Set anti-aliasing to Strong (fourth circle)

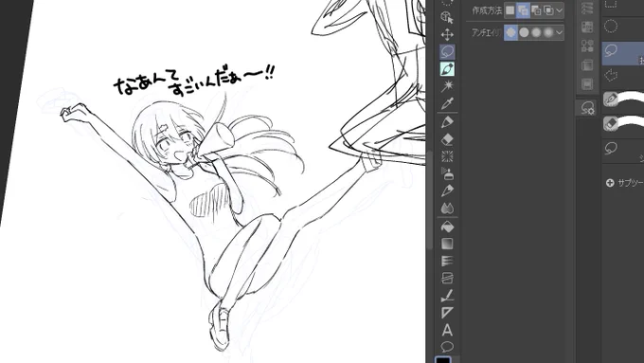pos(548,32)
